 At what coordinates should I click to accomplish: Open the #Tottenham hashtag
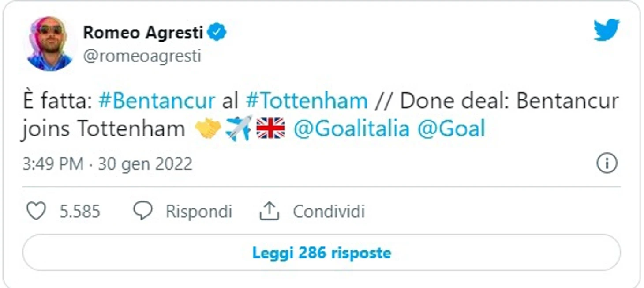pyautogui.click(x=307, y=101)
